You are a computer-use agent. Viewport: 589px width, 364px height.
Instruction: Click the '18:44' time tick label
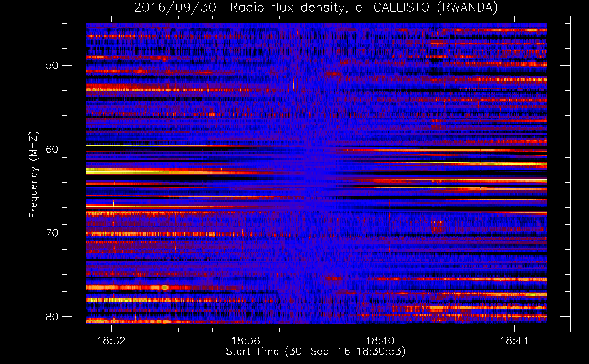[x=514, y=341]
